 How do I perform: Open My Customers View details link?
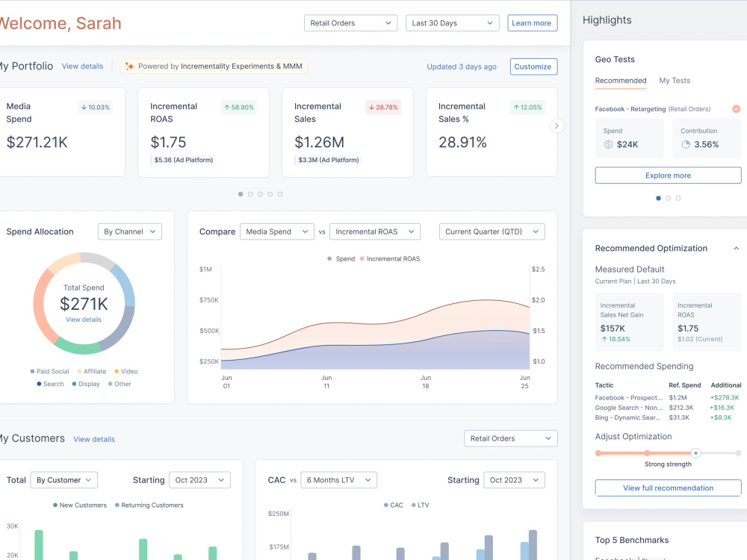coord(94,439)
